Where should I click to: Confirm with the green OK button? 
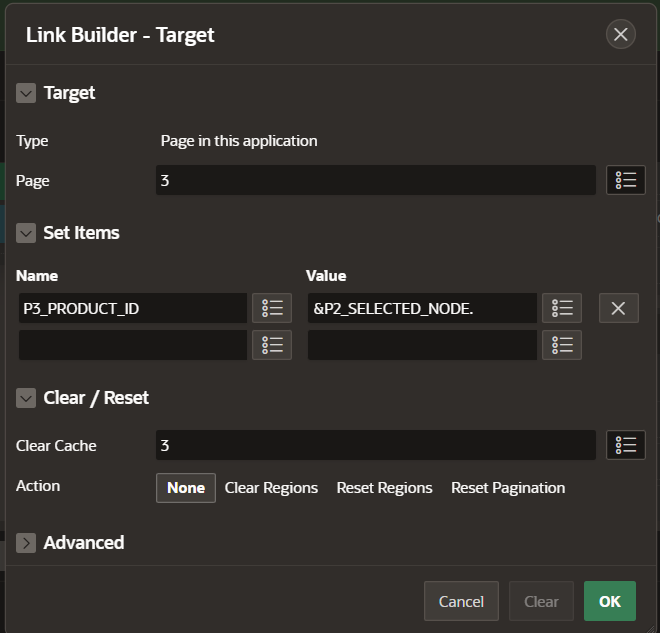pyautogui.click(x=610, y=601)
